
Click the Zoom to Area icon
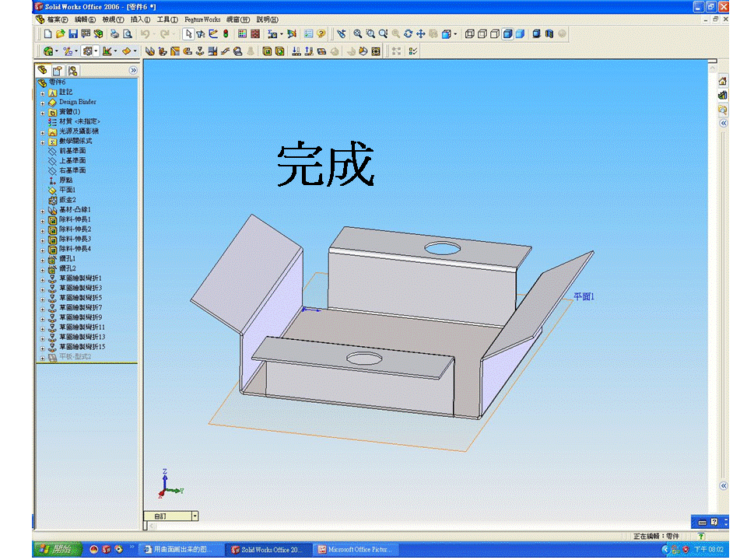(x=370, y=34)
